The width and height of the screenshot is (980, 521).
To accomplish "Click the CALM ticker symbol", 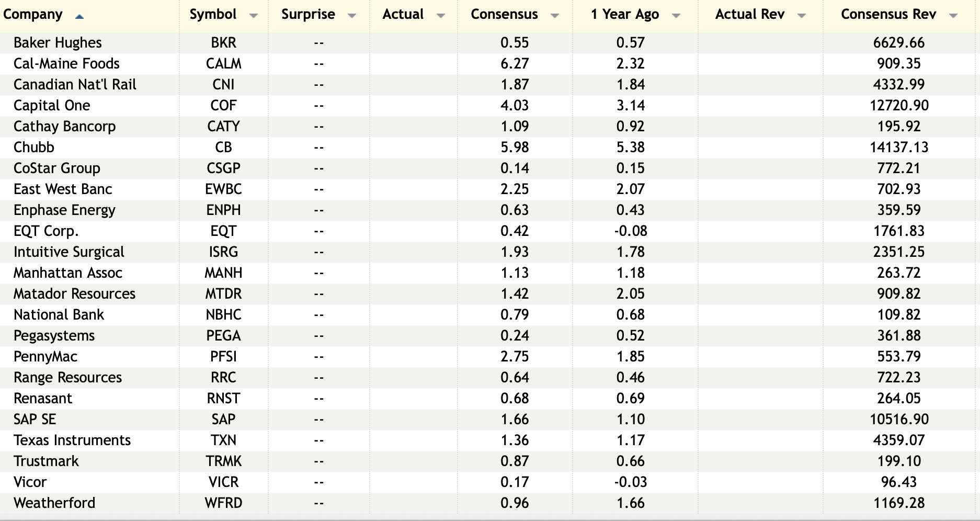I will [x=223, y=64].
